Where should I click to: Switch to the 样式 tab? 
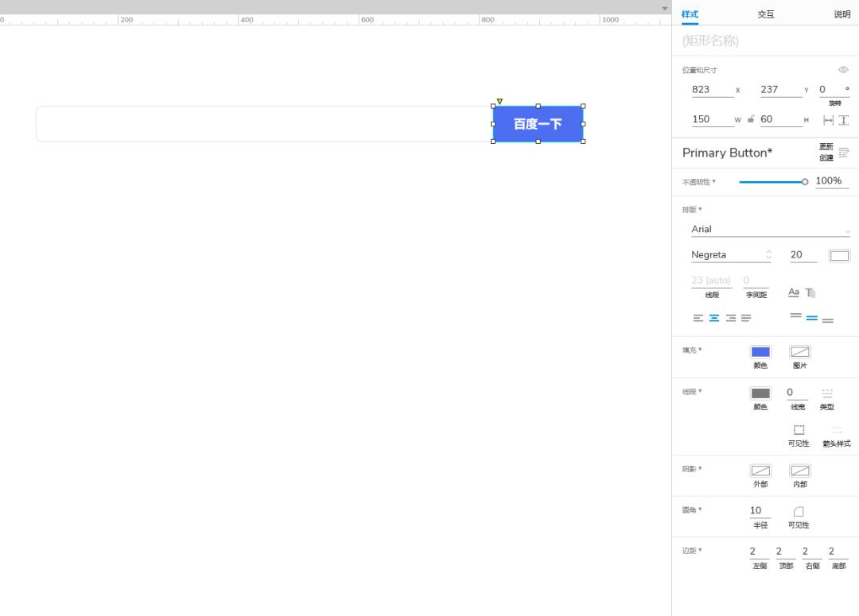(690, 14)
